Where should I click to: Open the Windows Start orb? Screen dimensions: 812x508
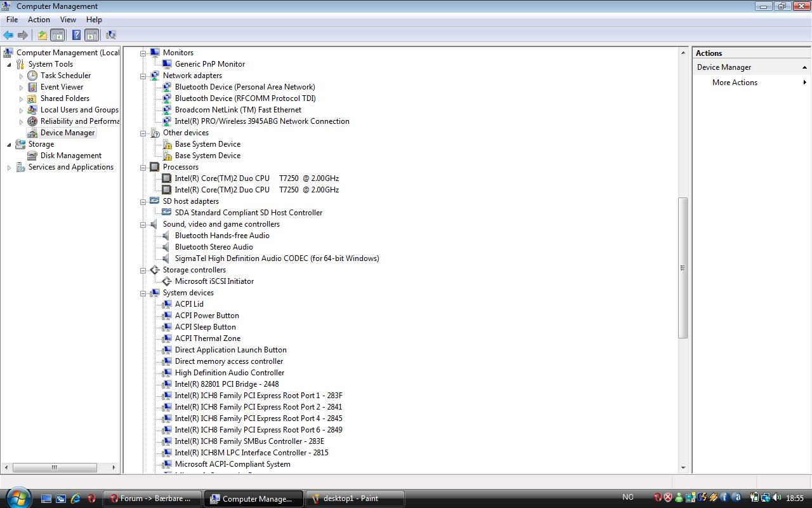click(x=17, y=497)
